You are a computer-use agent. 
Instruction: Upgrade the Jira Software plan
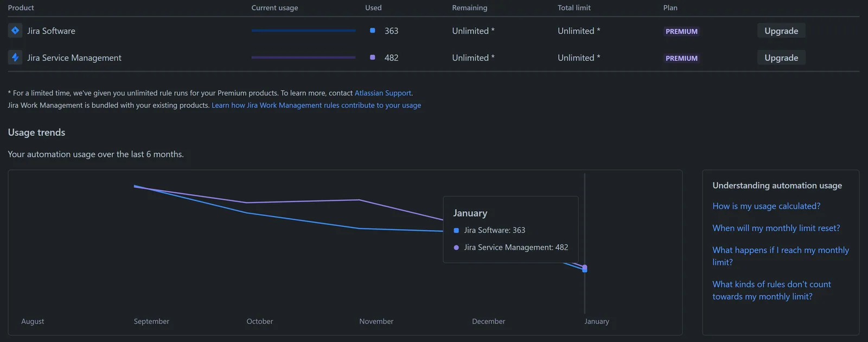coord(781,31)
